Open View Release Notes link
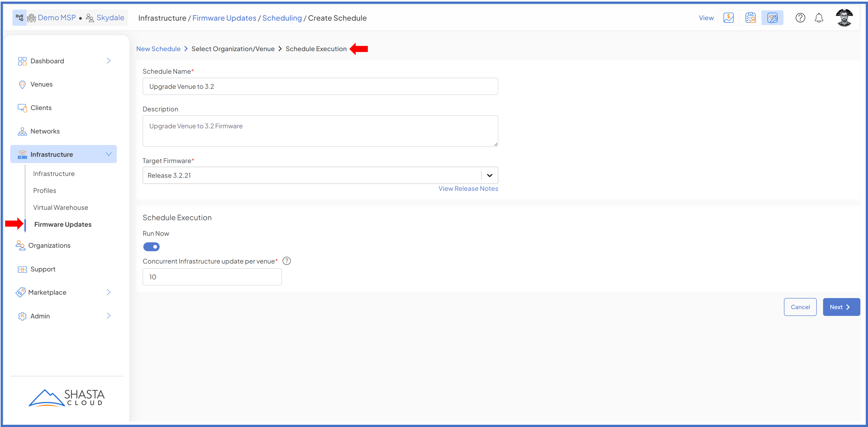This screenshot has height=427, width=868. coord(468,188)
